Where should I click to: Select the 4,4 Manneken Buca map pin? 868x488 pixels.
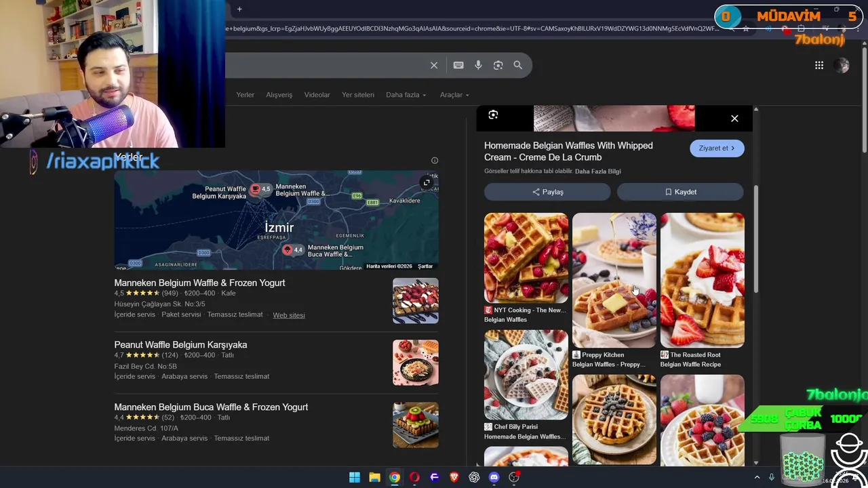288,250
